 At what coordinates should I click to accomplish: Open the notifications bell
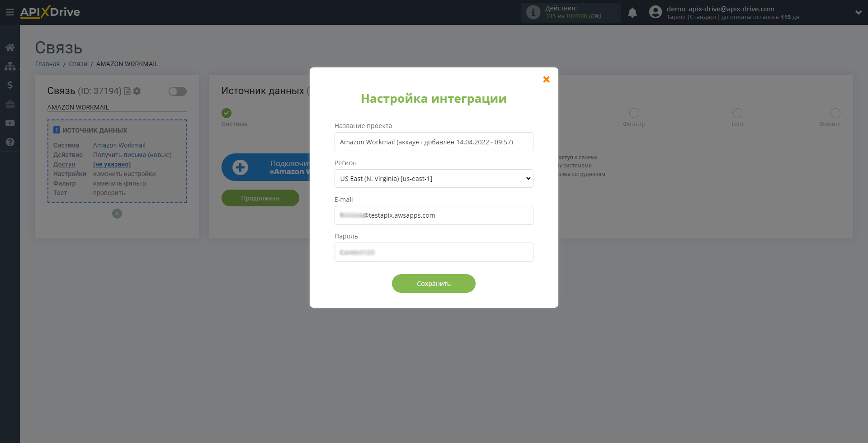click(632, 13)
